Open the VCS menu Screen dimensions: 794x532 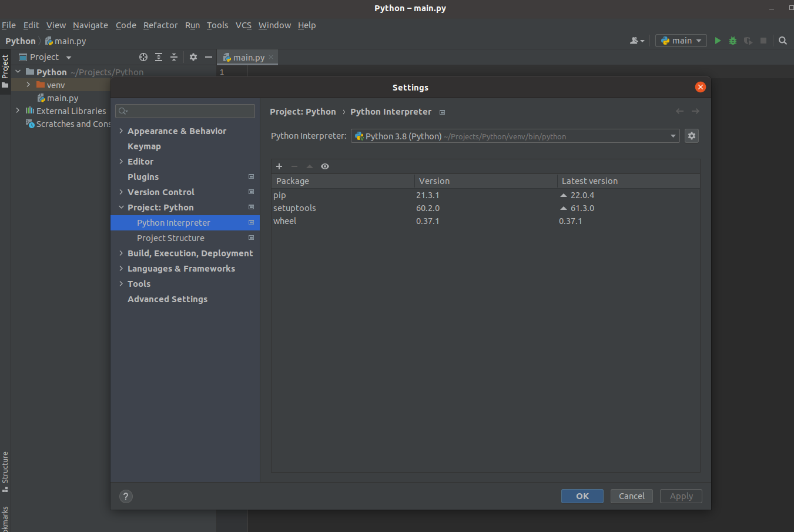[x=243, y=25]
